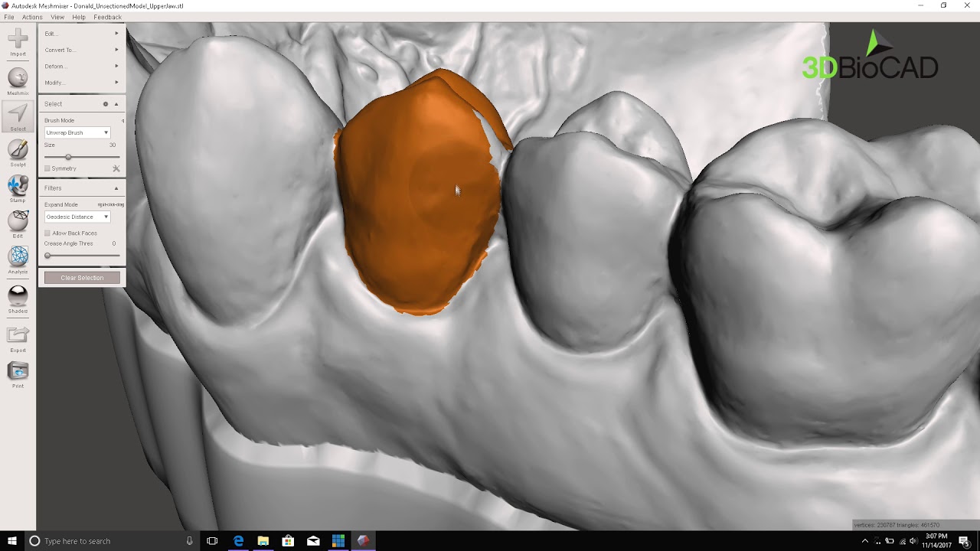
Task: Show hidden system tray icons
Action: pyautogui.click(x=865, y=541)
